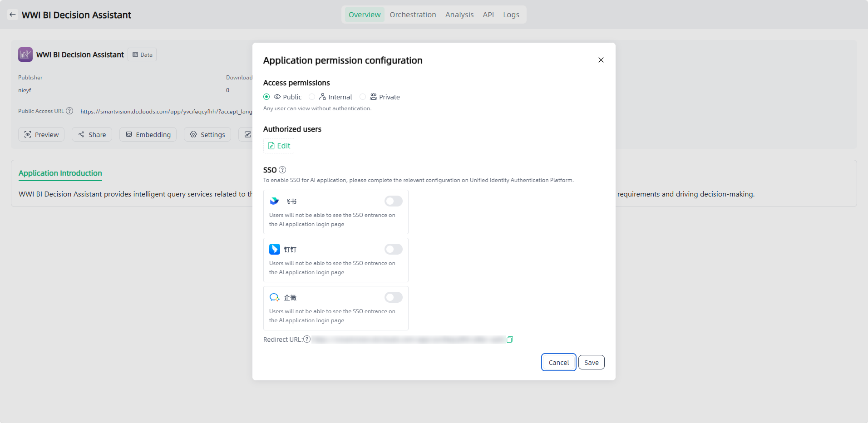
Task: Select the Internal access permission
Action: pos(312,97)
